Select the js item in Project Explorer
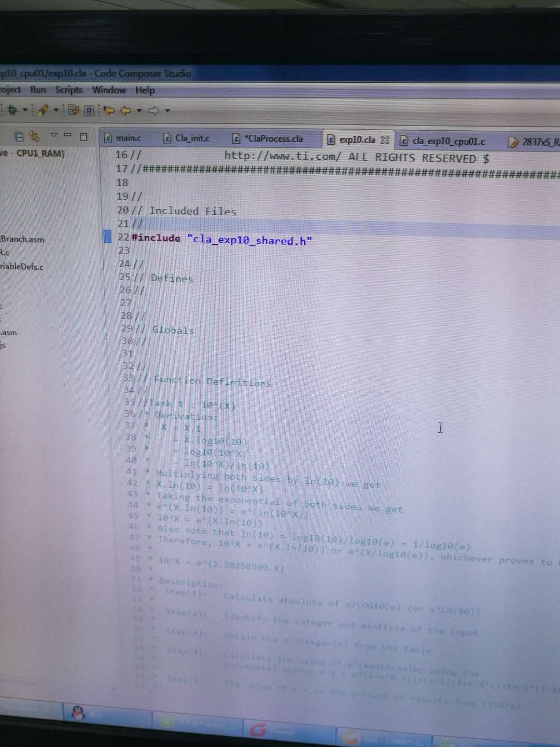The width and height of the screenshot is (560, 747). [3, 345]
